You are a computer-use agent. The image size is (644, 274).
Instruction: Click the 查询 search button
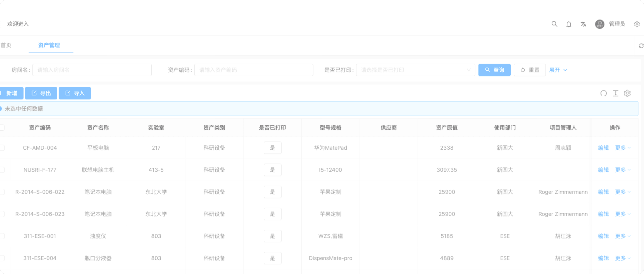click(494, 70)
